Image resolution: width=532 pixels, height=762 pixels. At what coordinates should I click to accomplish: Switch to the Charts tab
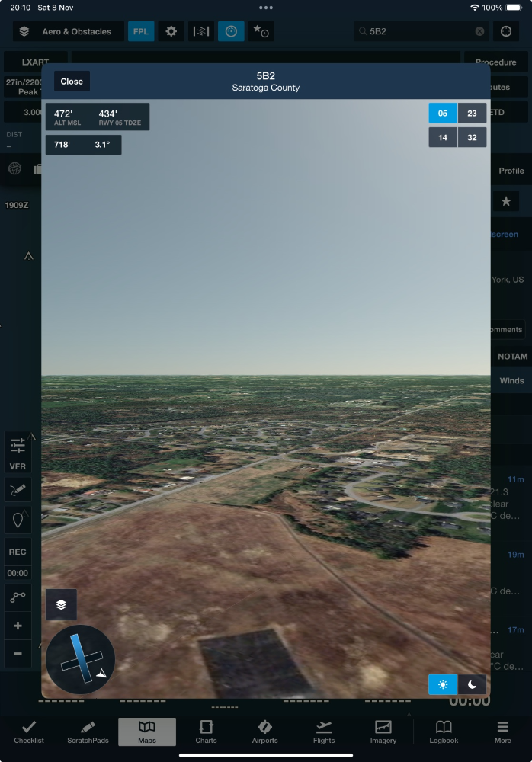click(x=206, y=732)
